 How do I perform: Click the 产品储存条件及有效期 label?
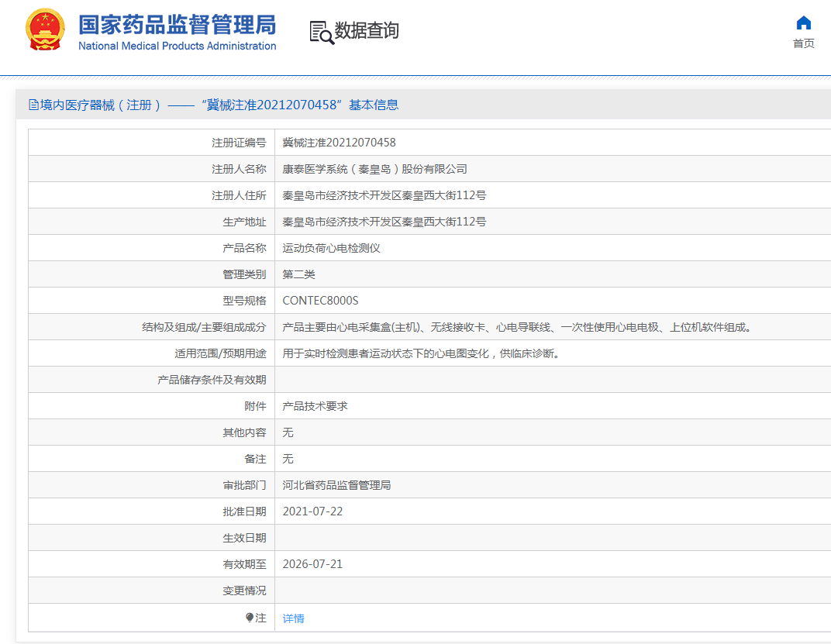(212, 380)
